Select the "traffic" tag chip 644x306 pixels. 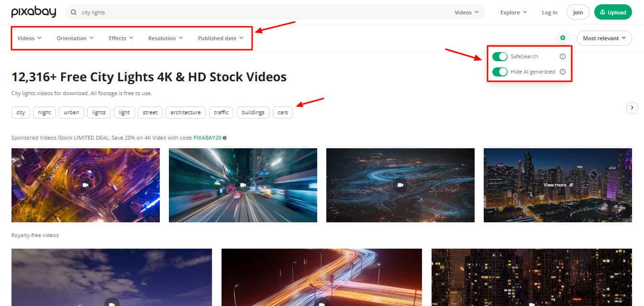coord(221,112)
